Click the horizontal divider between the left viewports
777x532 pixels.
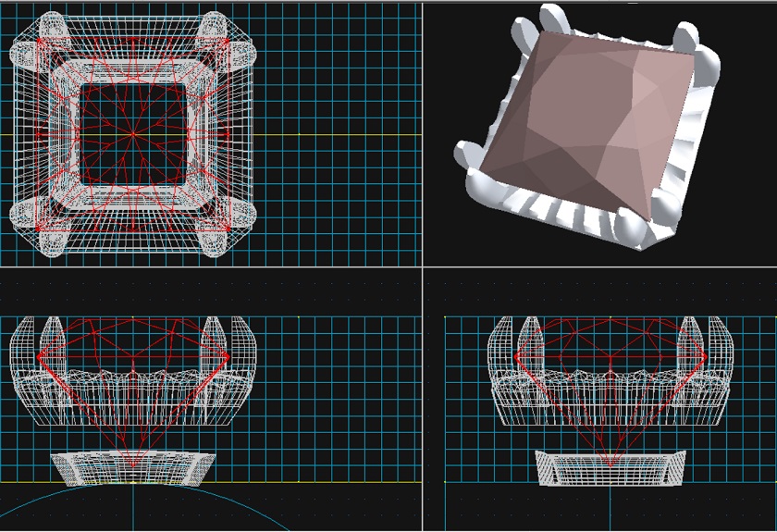pyautogui.click(x=211, y=267)
